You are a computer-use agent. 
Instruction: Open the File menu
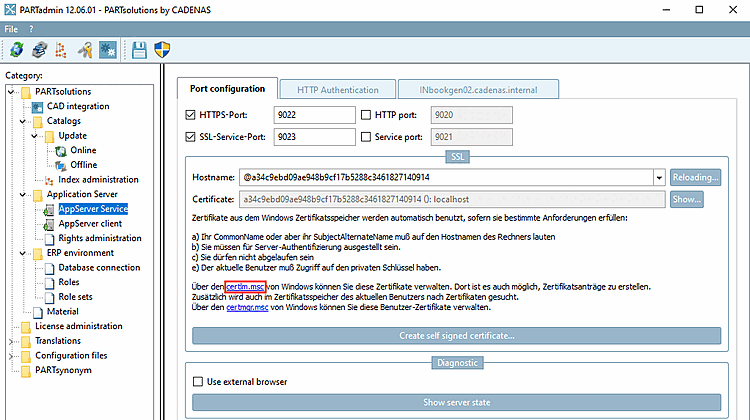11,29
